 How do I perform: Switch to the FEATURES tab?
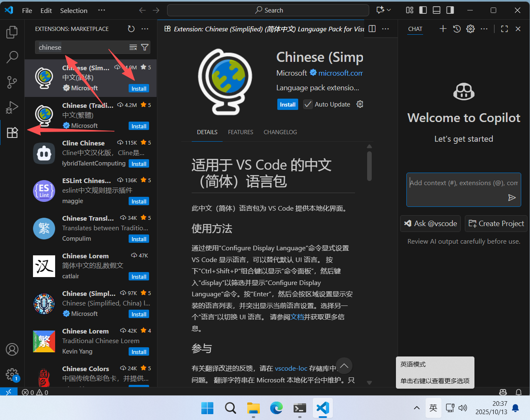(x=241, y=132)
